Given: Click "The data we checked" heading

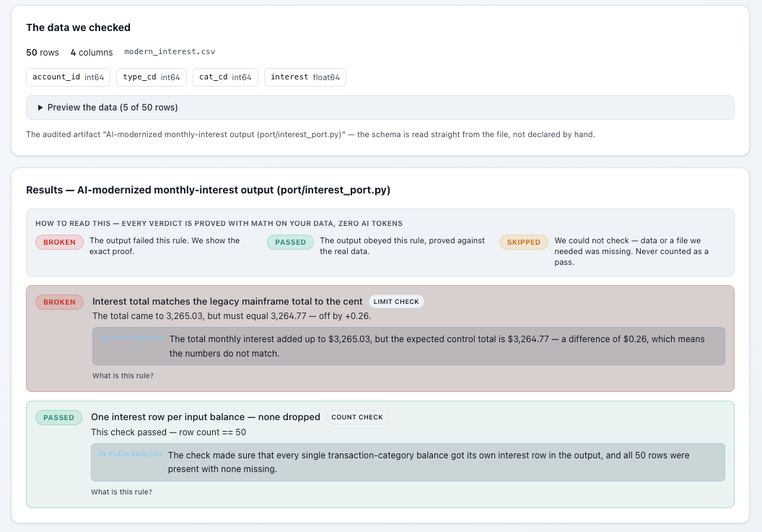Looking at the screenshot, I should click(x=78, y=27).
